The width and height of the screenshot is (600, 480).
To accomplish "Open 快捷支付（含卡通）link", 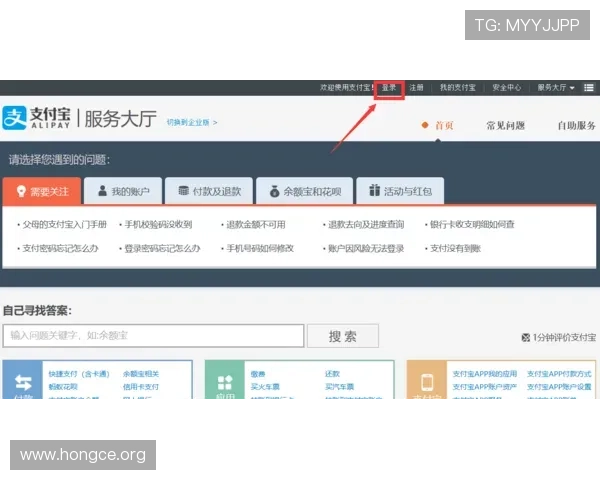I will [79, 374].
